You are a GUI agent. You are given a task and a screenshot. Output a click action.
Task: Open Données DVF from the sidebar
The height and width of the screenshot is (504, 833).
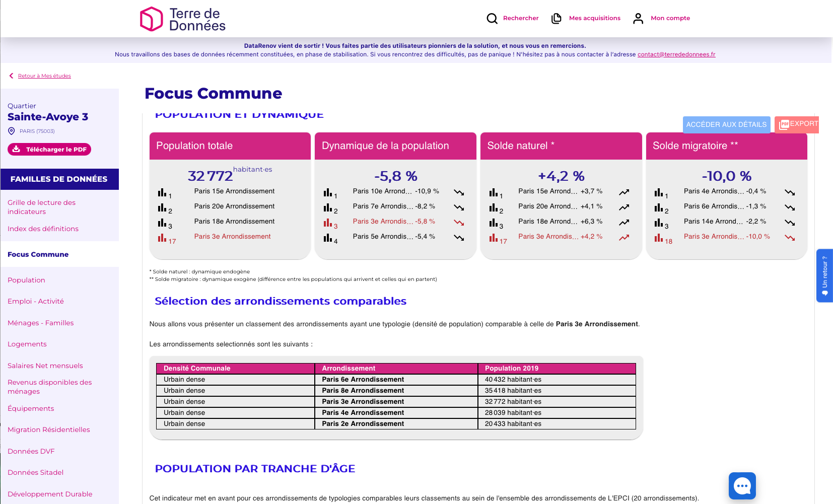pyautogui.click(x=31, y=451)
